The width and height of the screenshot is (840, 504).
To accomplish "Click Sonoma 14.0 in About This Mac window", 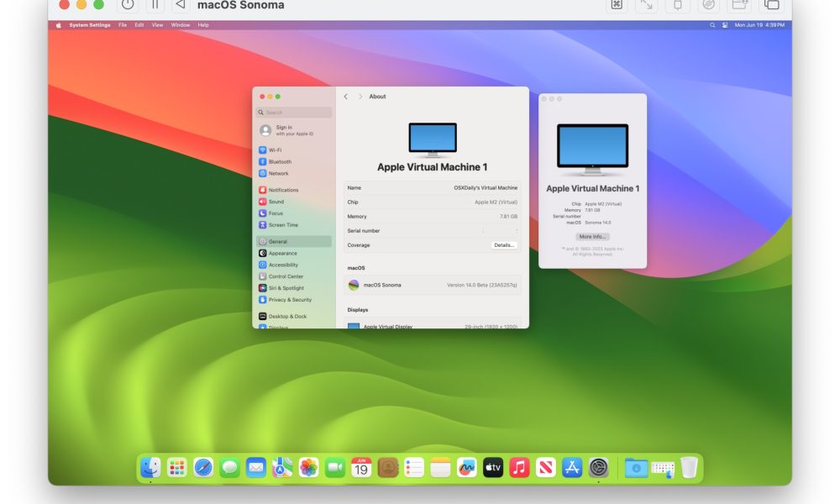I will [x=598, y=223].
